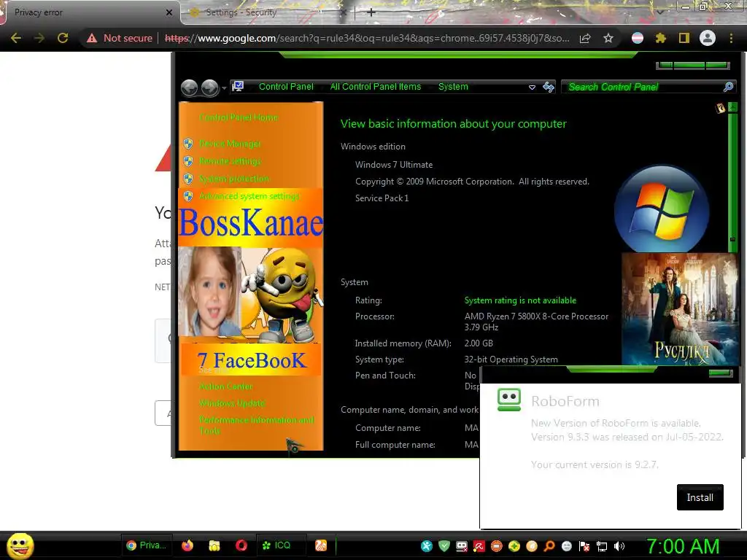
Task: Open Chrome extensions puzzle icon
Action: tap(660, 38)
